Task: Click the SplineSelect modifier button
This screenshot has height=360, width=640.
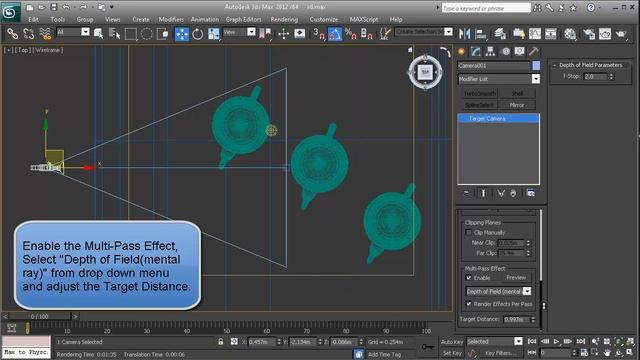Action: [480, 105]
